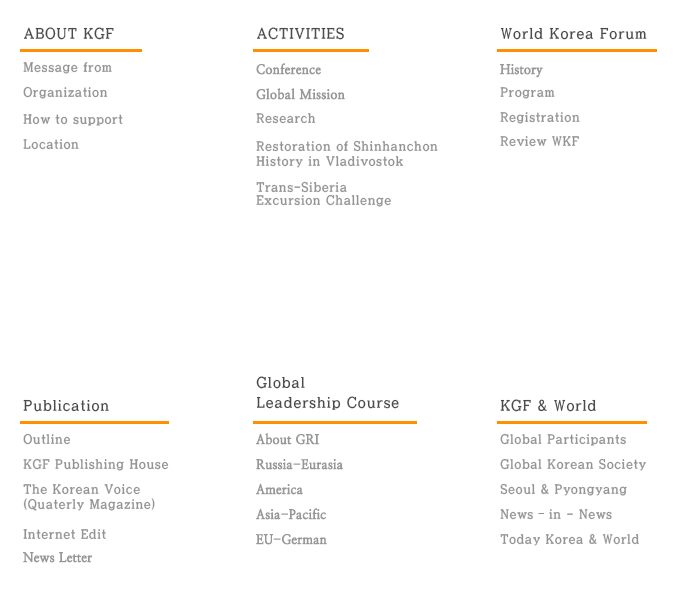Screen dimensions: 686x594
Task: Click the ACTIVITIES section heading
Action: (x=300, y=34)
